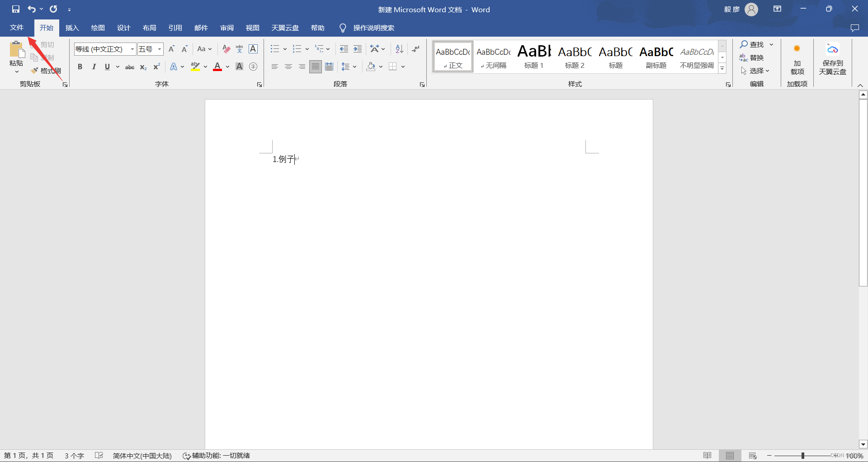Click the Redo/Repeat icon

(x=53, y=9)
